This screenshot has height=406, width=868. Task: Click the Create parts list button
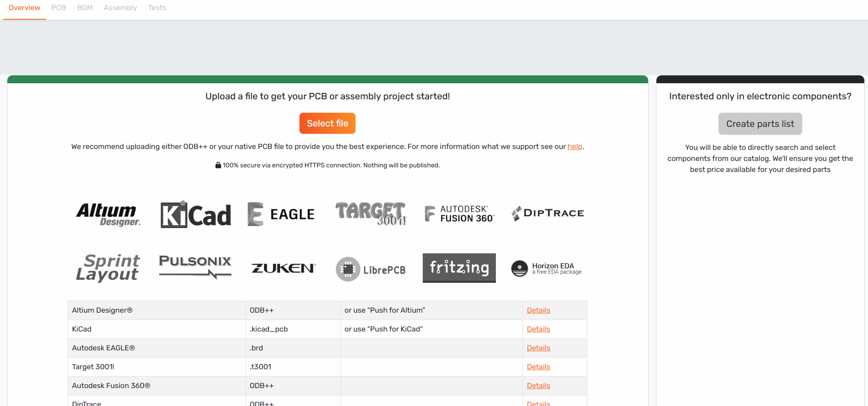pyautogui.click(x=760, y=124)
